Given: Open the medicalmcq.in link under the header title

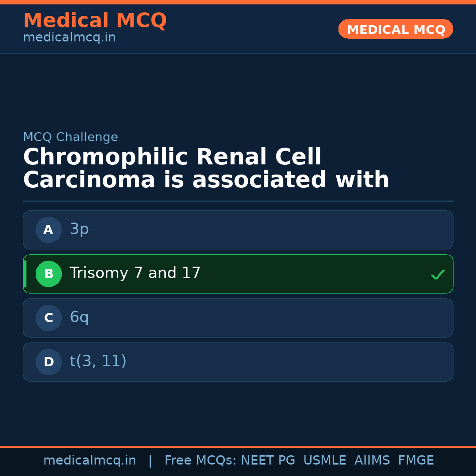Looking at the screenshot, I should click(69, 38).
